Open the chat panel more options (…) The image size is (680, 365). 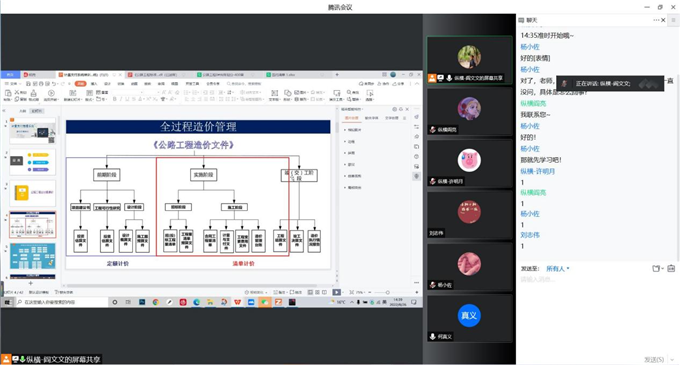click(656, 20)
